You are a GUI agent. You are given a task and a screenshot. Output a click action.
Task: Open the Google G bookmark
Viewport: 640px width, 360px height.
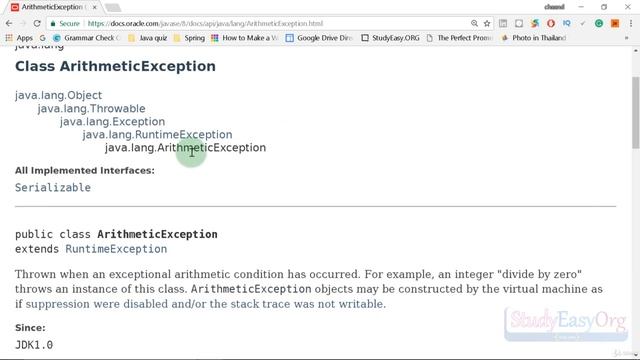pyautogui.click(x=42, y=38)
